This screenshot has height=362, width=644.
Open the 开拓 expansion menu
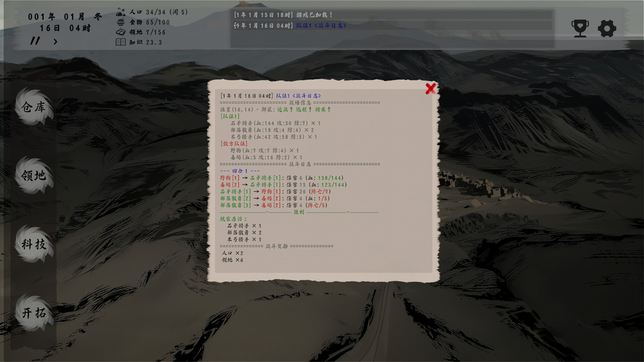click(34, 313)
